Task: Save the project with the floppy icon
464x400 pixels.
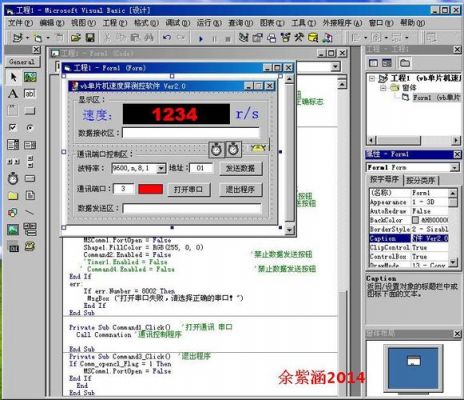Action: (90, 38)
